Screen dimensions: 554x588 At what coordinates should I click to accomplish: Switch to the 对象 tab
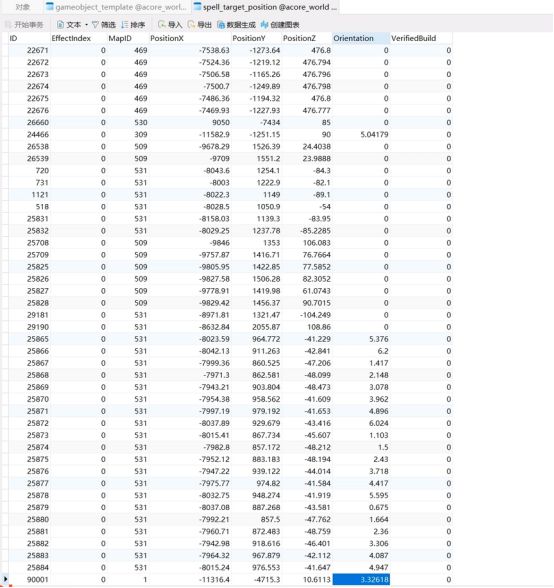(23, 7)
